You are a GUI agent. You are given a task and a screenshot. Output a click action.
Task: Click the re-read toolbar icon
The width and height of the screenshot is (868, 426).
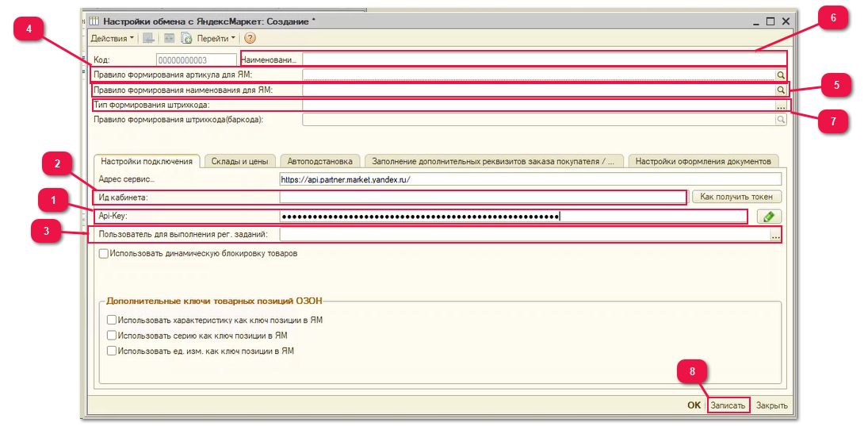[x=169, y=38]
